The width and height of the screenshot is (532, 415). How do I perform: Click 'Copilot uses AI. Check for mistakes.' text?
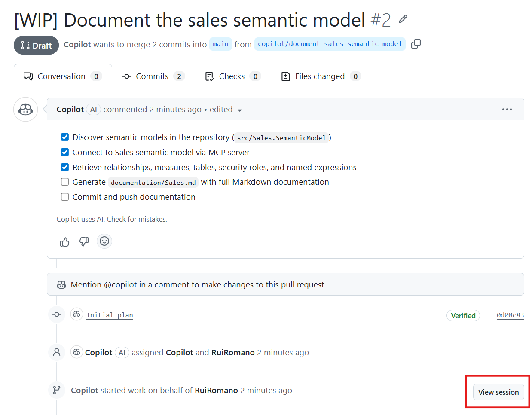(x=112, y=219)
